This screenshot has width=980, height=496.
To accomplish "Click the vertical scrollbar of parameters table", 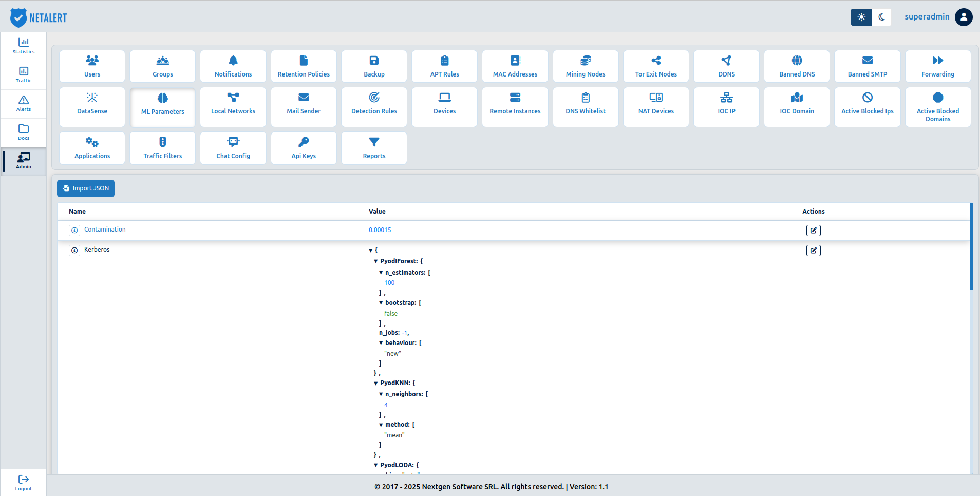I will (x=971, y=246).
